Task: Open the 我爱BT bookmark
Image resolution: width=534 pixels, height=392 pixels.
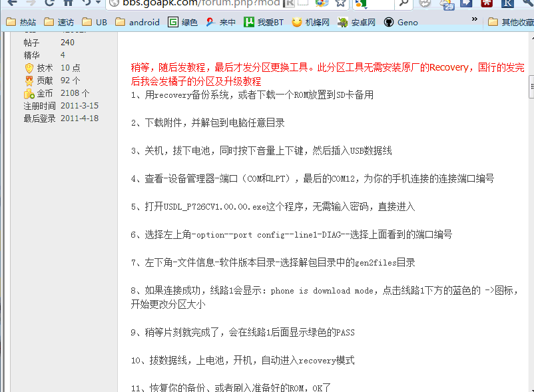Action: 264,22
